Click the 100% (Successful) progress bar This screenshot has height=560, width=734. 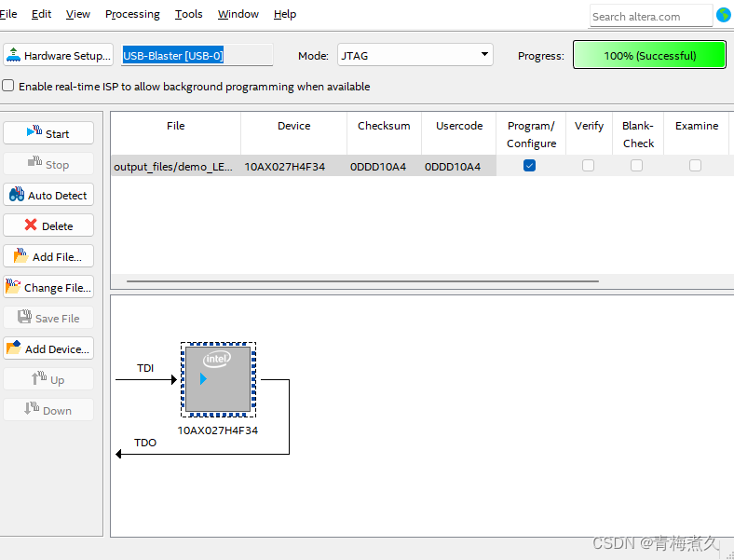(650, 55)
